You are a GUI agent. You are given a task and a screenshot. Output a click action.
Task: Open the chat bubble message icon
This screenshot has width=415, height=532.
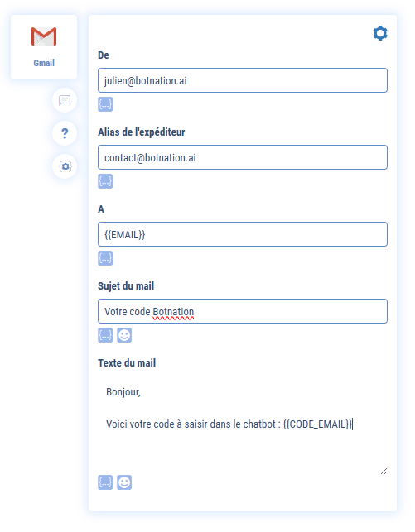pos(65,100)
